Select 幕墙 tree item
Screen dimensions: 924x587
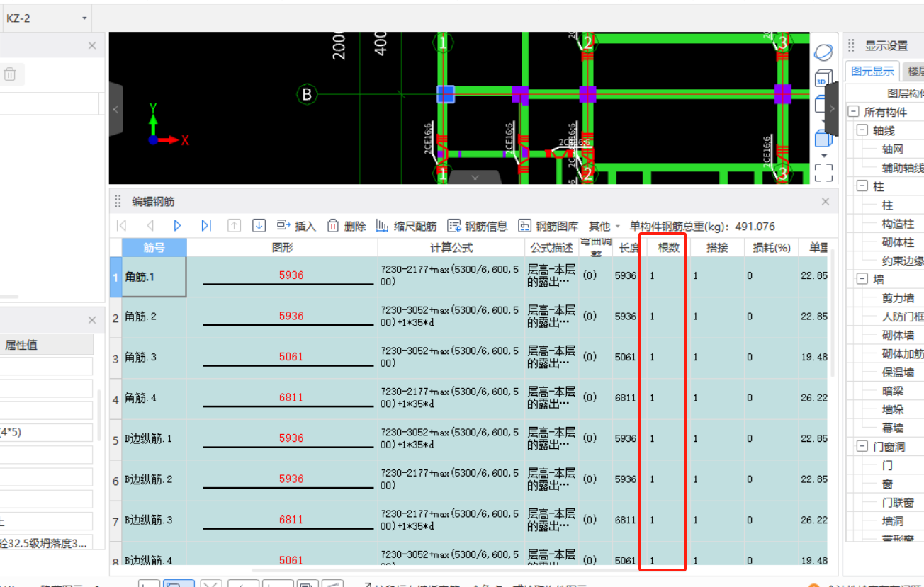pos(892,428)
